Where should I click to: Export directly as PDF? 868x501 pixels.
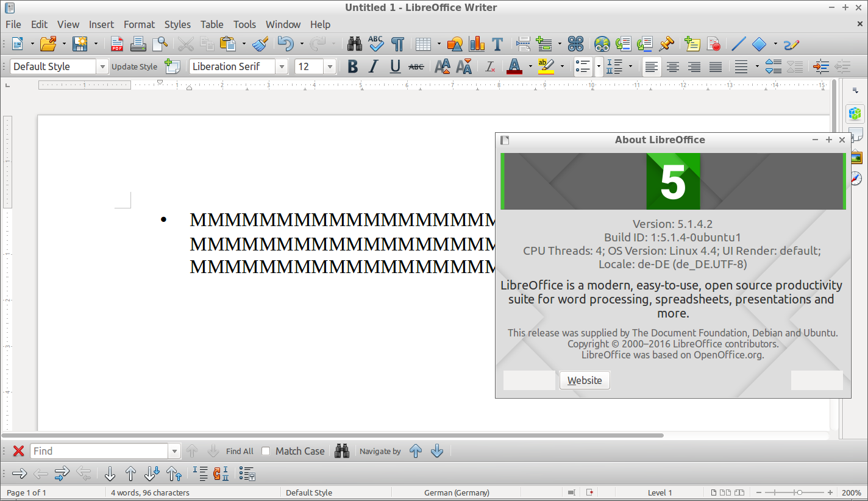pyautogui.click(x=117, y=44)
